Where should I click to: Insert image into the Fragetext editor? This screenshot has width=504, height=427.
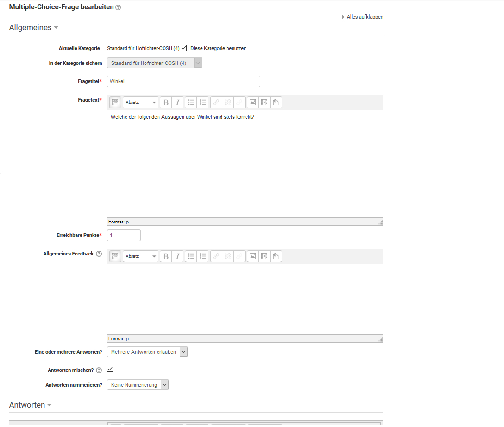click(x=252, y=102)
